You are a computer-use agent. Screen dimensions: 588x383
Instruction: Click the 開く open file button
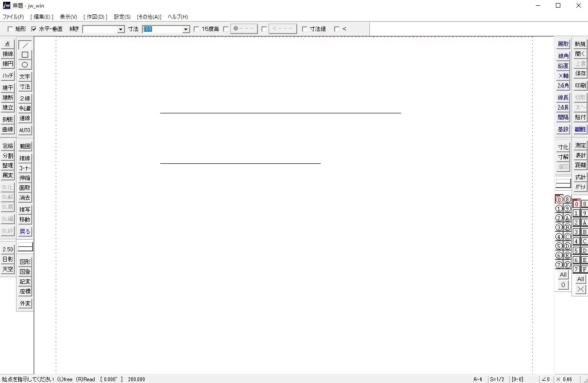tap(580, 54)
